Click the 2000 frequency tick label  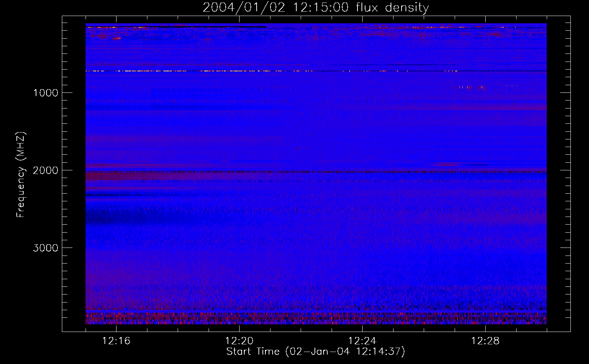tap(46, 170)
